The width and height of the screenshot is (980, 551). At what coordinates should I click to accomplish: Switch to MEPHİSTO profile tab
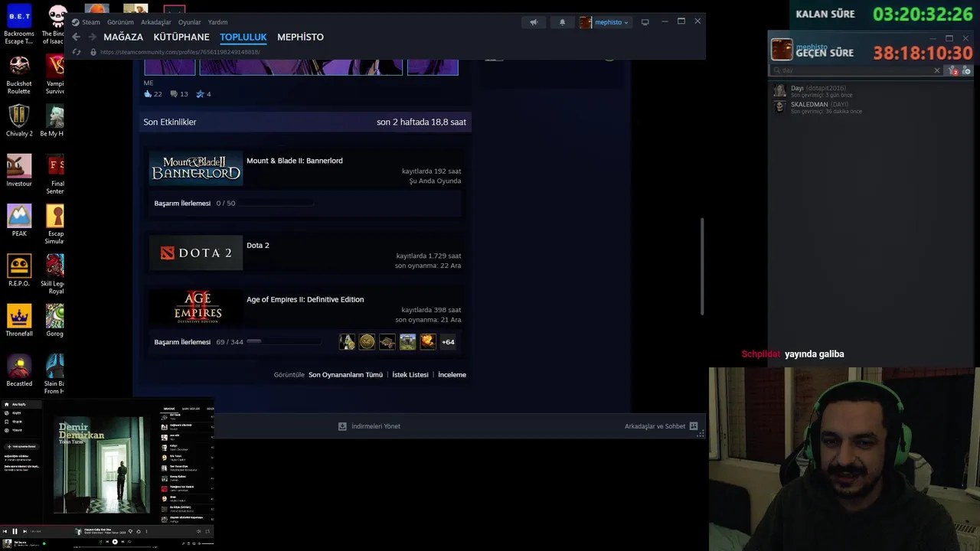click(x=300, y=37)
